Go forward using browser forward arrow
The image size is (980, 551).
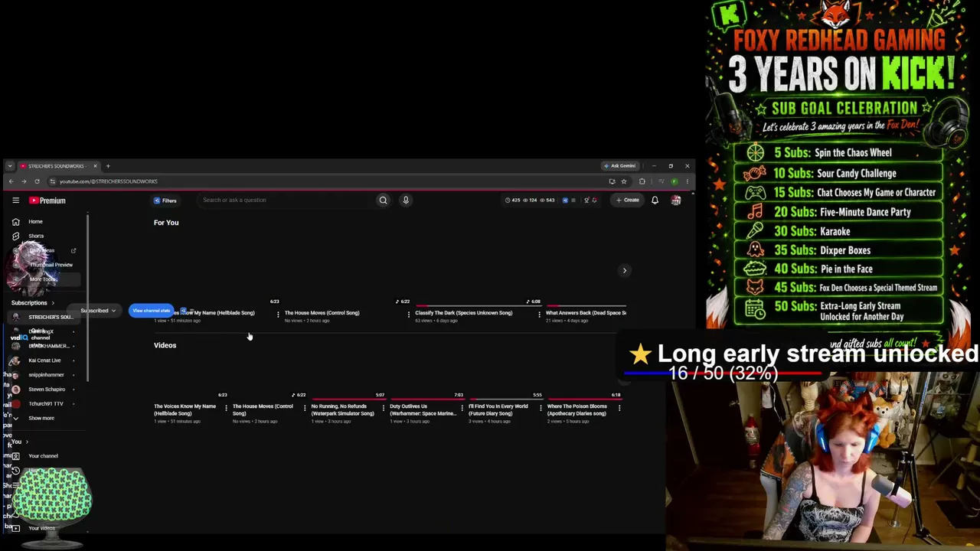pyautogui.click(x=24, y=181)
